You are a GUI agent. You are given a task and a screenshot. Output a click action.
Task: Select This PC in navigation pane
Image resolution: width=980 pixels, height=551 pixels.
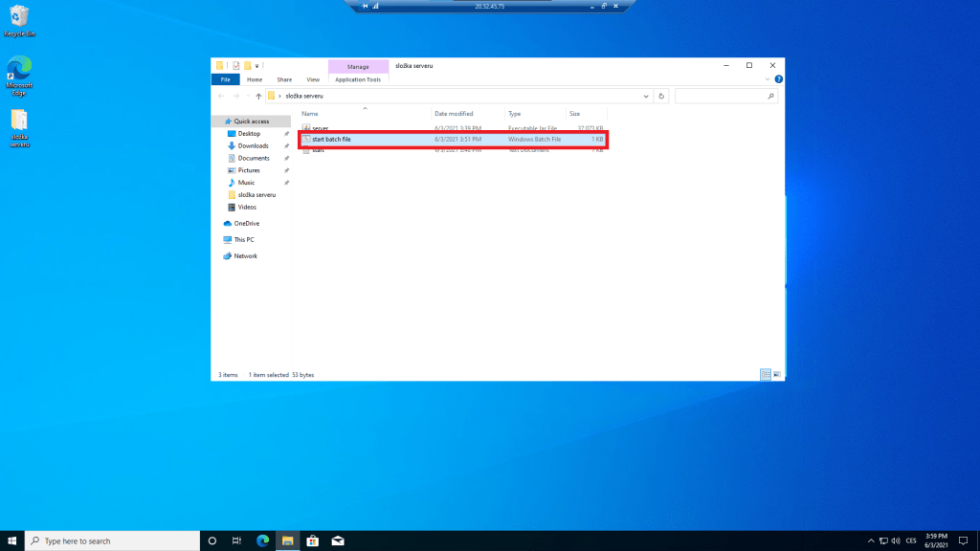pyautogui.click(x=243, y=239)
